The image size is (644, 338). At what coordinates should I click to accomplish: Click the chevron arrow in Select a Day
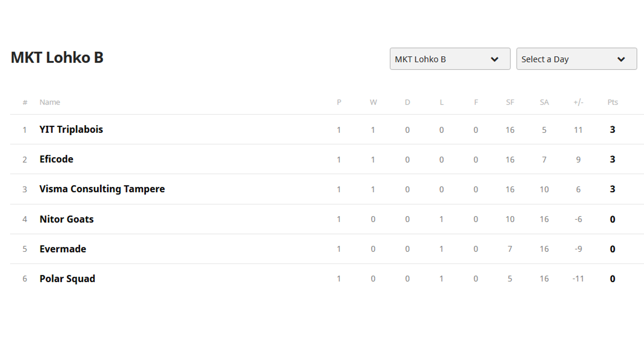coord(621,59)
